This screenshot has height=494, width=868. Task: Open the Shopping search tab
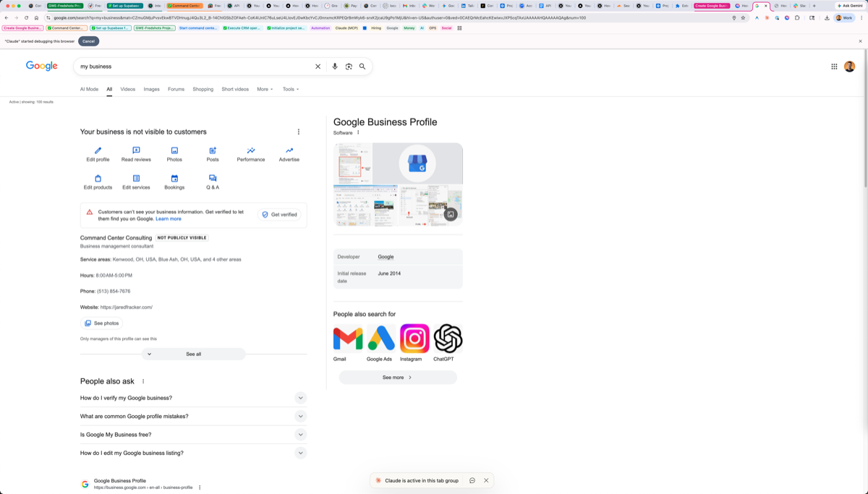click(203, 89)
